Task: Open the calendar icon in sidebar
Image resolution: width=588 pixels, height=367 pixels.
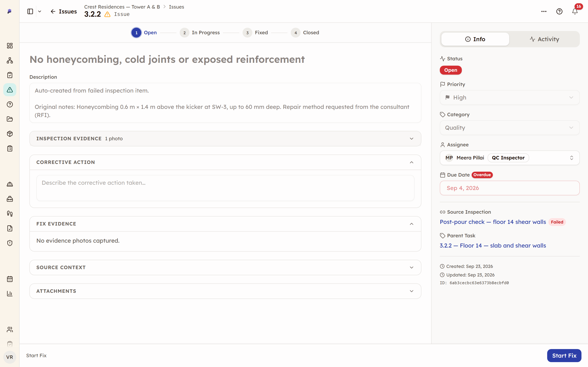Action: click(x=10, y=279)
